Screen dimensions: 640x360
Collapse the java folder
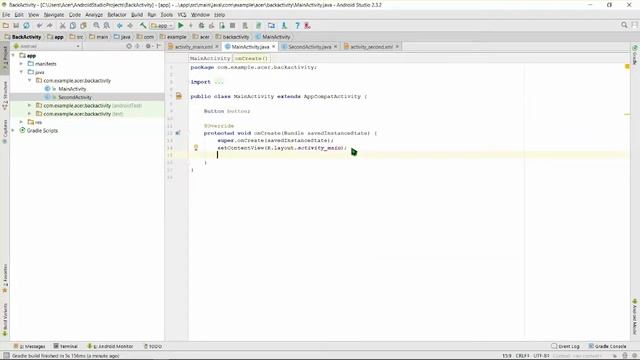22,72
